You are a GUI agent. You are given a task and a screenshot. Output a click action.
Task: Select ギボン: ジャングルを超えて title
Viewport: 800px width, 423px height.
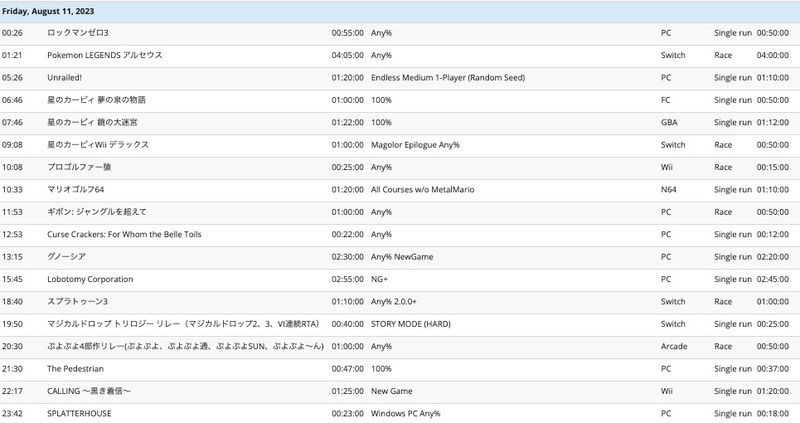(96, 212)
